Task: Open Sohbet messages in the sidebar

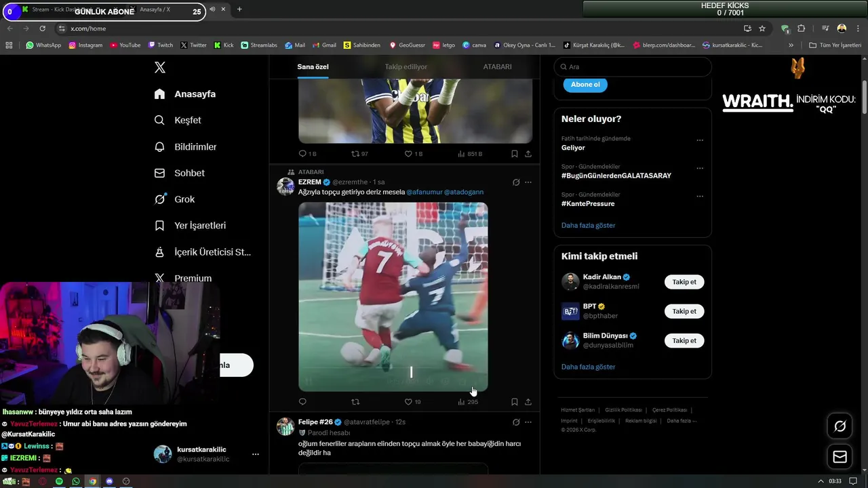Action: [x=179, y=173]
